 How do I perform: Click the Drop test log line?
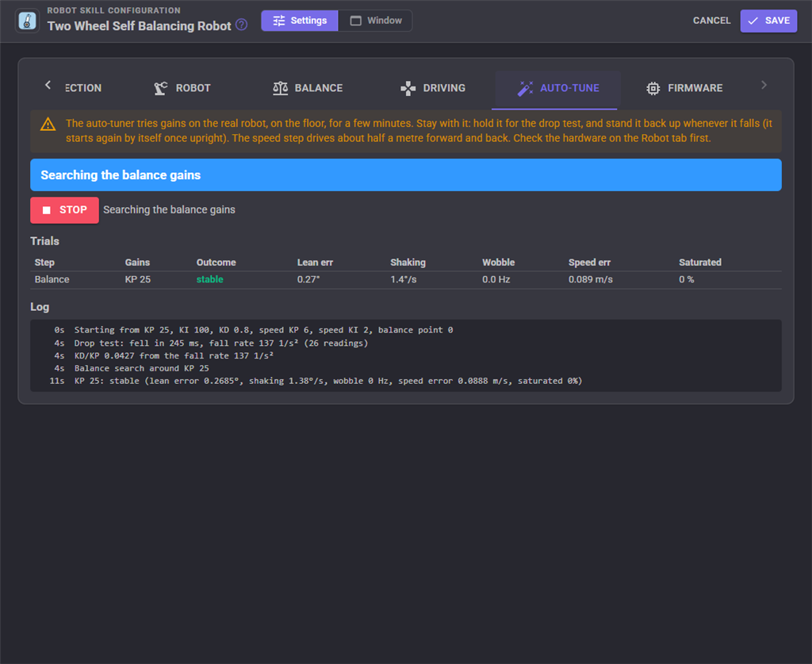coord(221,344)
